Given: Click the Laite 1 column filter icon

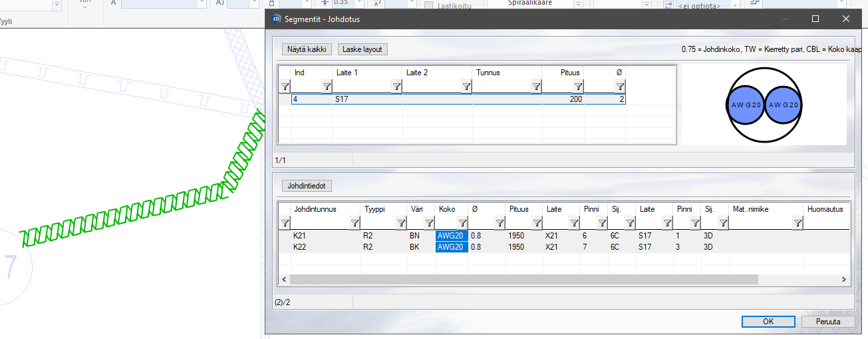Looking at the screenshot, I should (396, 87).
